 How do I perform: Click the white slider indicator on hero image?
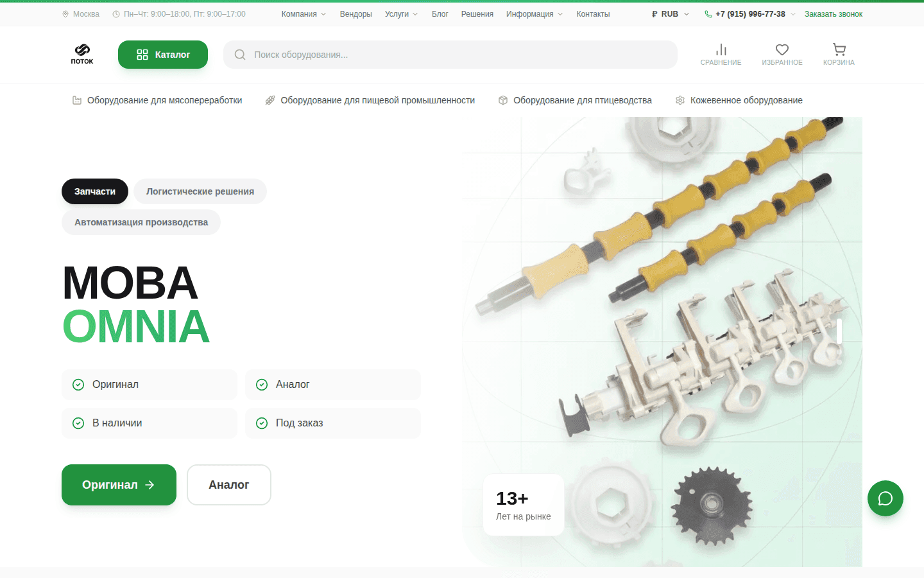click(x=839, y=331)
